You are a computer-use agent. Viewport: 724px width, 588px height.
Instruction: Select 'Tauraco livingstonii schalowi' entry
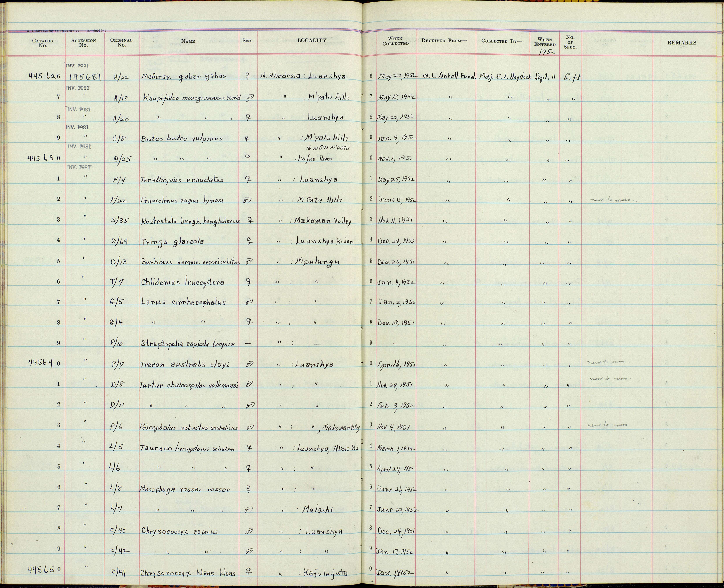[187, 448]
